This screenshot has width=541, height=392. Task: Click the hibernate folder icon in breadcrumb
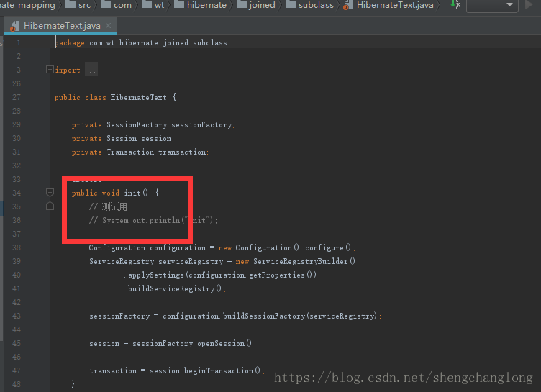[x=179, y=4]
